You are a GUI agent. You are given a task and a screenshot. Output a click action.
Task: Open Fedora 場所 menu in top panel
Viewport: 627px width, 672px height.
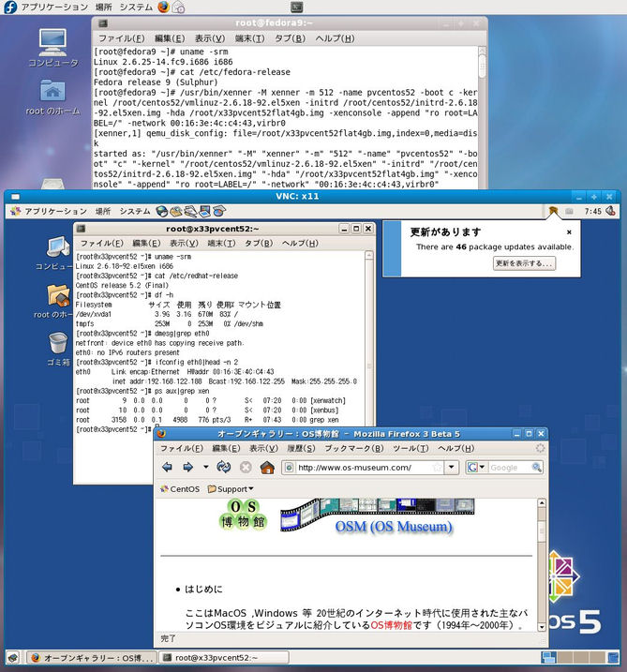[103, 7]
